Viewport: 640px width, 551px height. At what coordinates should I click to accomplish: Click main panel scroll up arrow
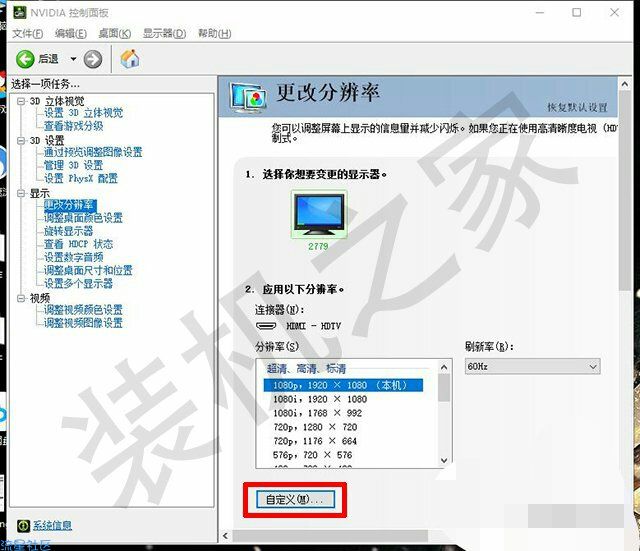[x=624, y=84]
